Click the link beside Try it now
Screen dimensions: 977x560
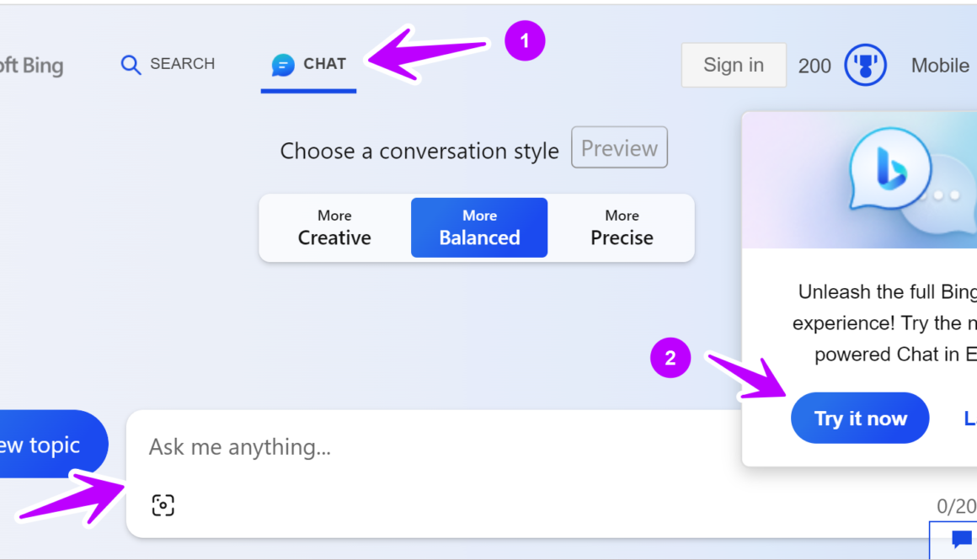point(969,419)
